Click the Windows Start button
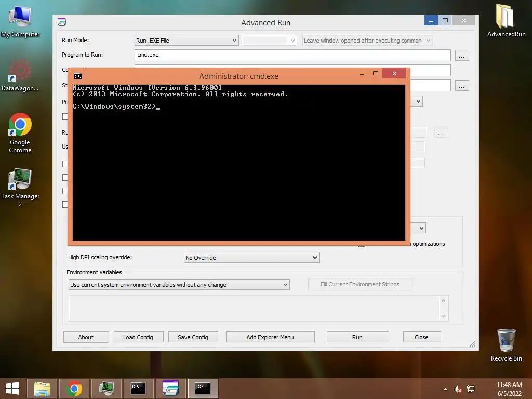The height and width of the screenshot is (399, 532). click(12, 389)
